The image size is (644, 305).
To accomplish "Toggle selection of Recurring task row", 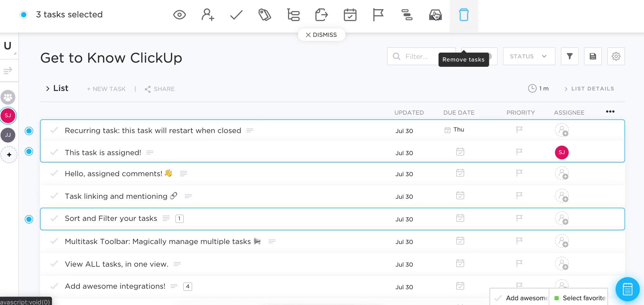I will click(29, 131).
